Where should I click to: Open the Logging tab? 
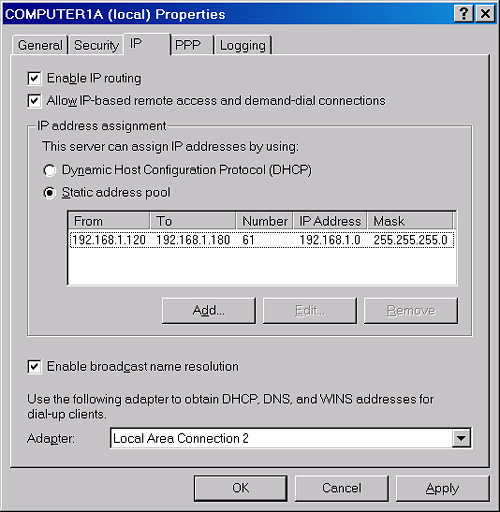243,45
